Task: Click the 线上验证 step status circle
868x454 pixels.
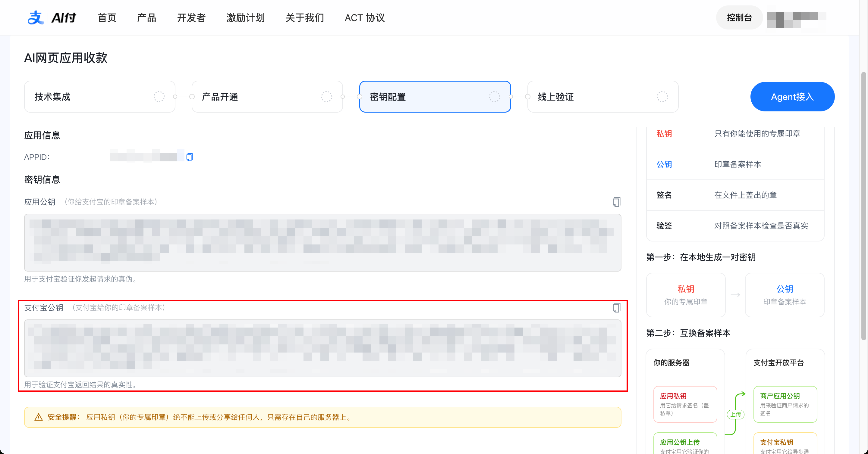Action: 662,97
